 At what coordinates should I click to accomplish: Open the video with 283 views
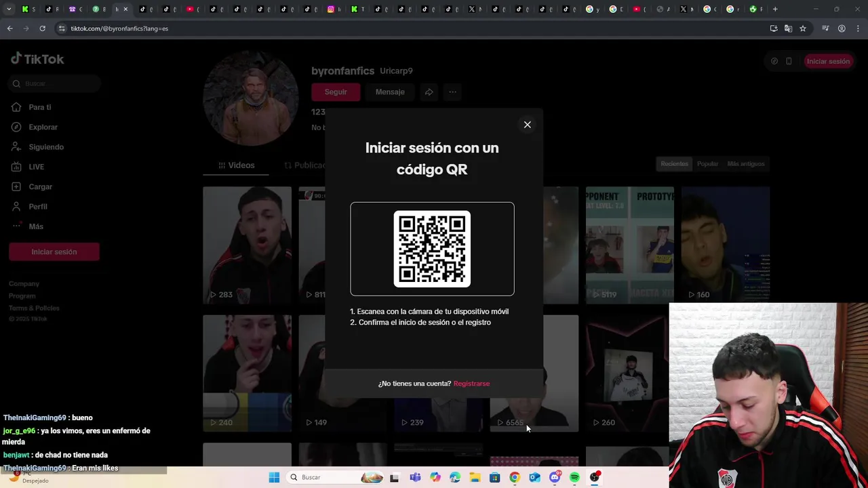tap(247, 245)
